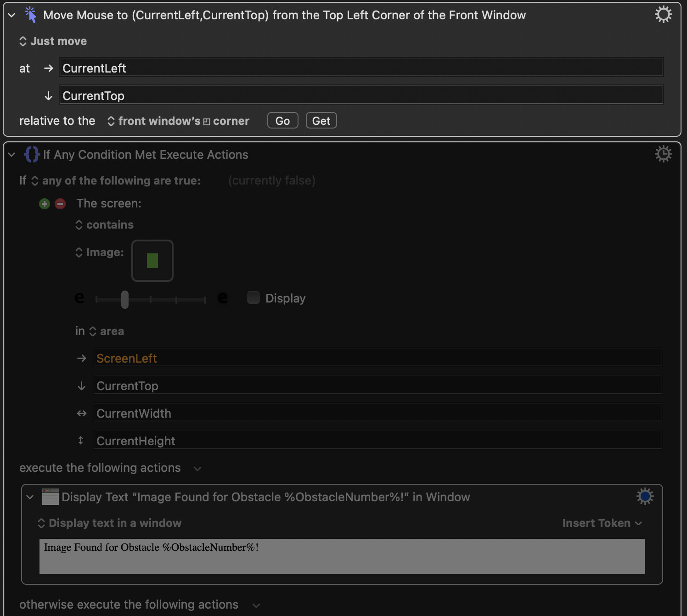The height and width of the screenshot is (616, 687).
Task: Click the front window corner selector icon
Action: [x=207, y=122]
